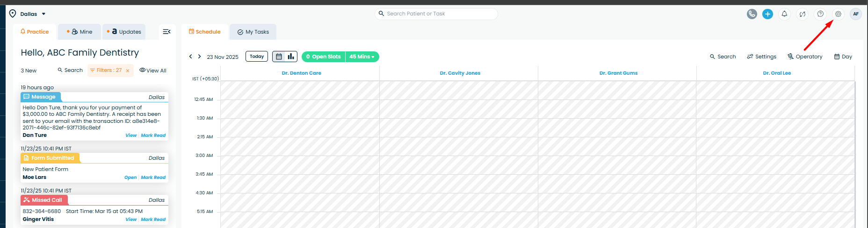Remove the Filters: 27 filter

click(128, 71)
